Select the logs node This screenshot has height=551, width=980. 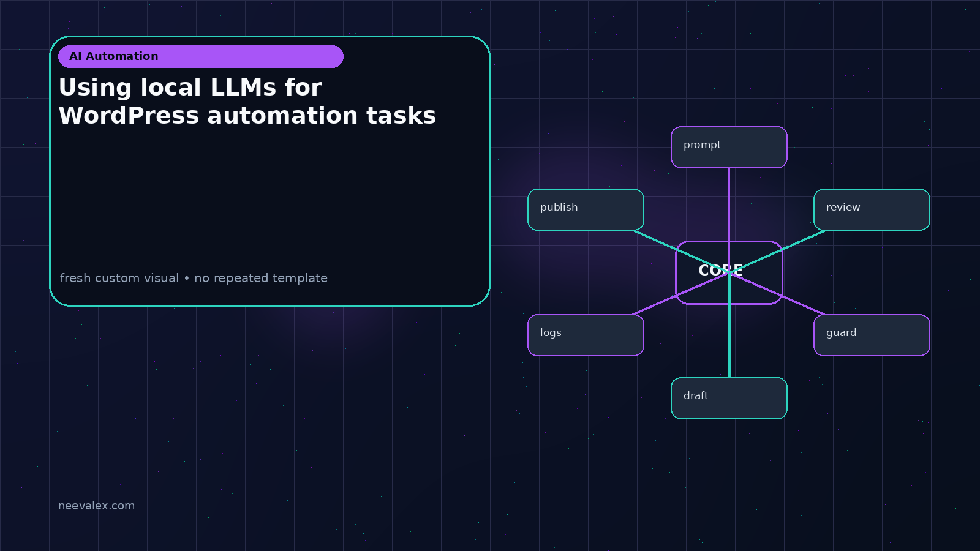(586, 335)
